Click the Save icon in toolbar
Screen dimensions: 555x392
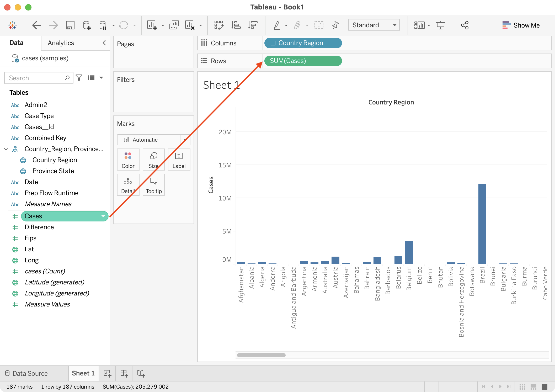coord(70,25)
